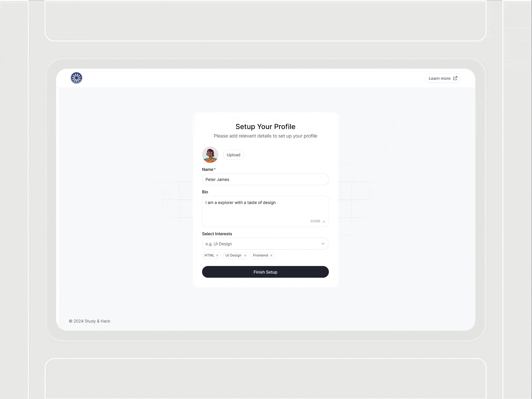Viewport: 532px width, 399px height.
Task: Click the remove tag icon on HTML tag
Action: pos(217,255)
